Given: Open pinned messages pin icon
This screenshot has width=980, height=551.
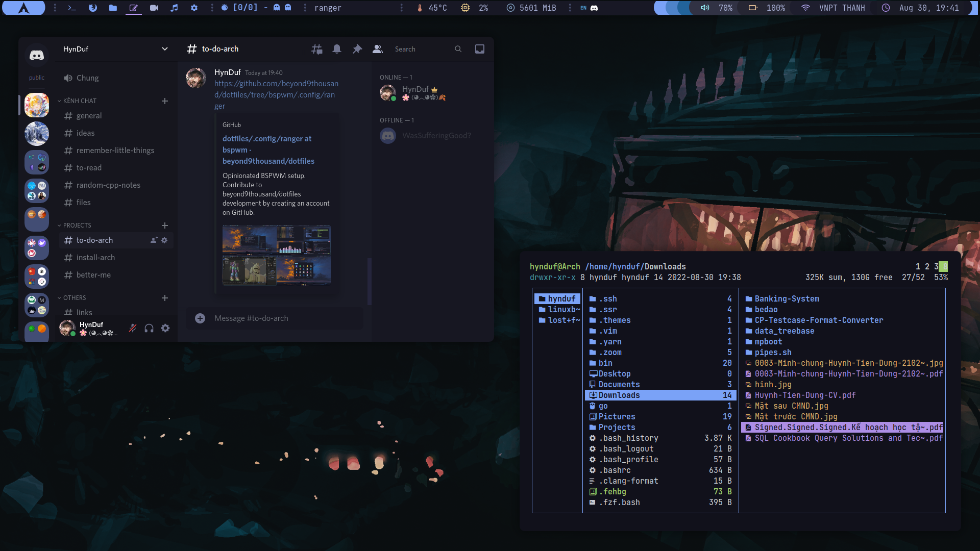Looking at the screenshot, I should click(x=357, y=49).
